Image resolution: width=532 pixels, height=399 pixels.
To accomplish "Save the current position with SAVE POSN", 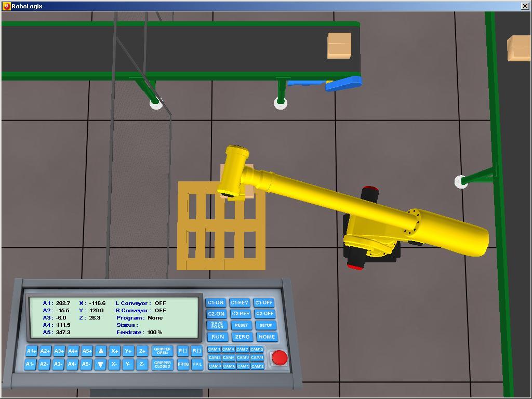I will [217, 325].
